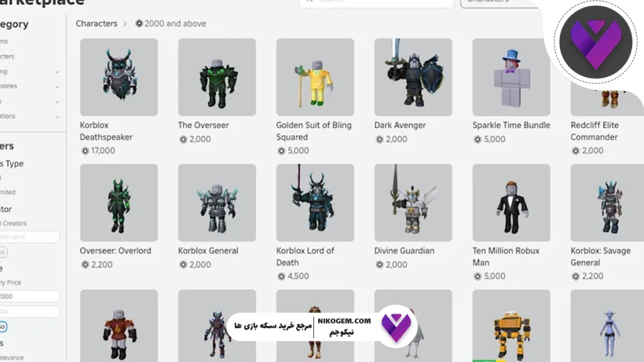Open the Golden Suit of Bling Squared title
The width and height of the screenshot is (644, 362).
pyautogui.click(x=314, y=131)
